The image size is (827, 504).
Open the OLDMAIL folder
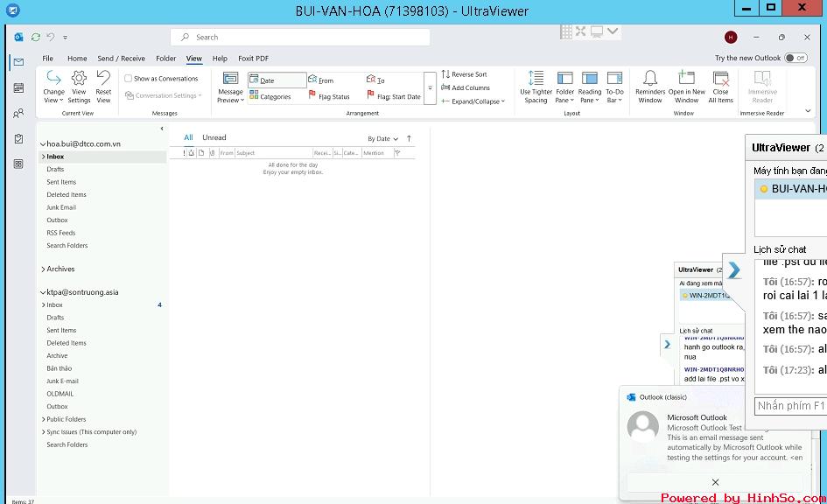pos(60,394)
